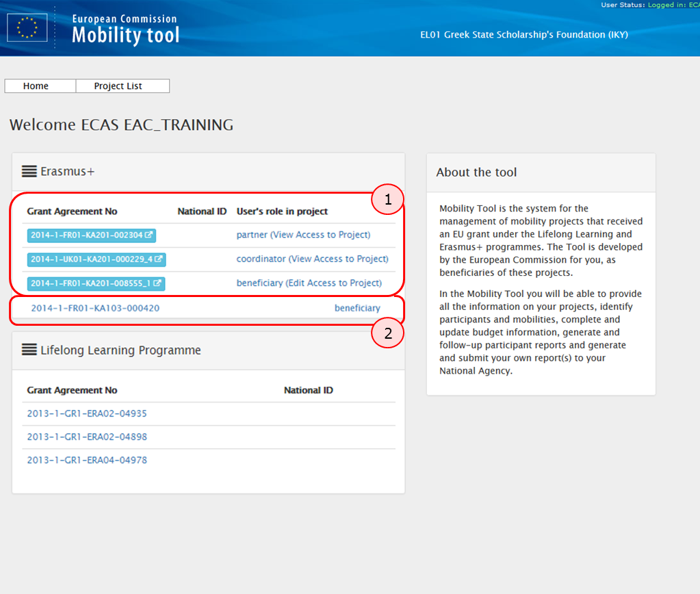Open LLP project 2013-1-GR1-ERA02-04898
The image size is (700, 594).
pyautogui.click(x=87, y=437)
